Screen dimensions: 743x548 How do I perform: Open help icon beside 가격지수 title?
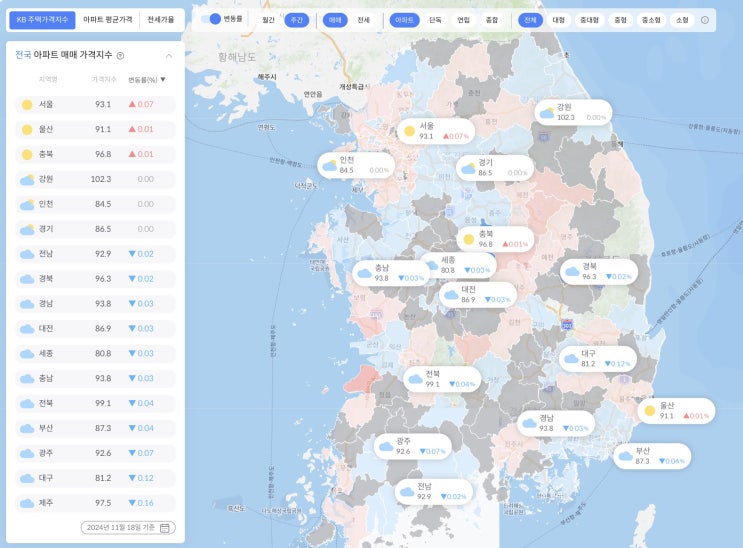tap(120, 56)
